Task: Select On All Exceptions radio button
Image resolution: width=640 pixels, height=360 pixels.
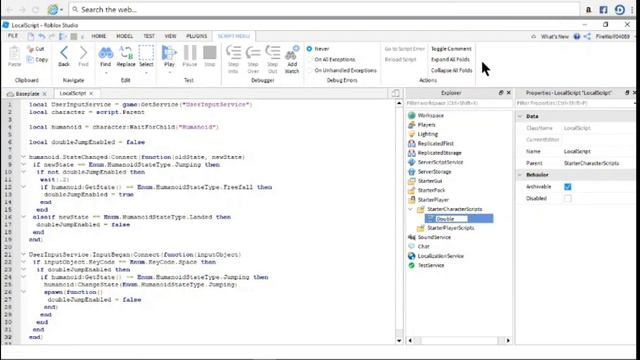Action: tap(309, 60)
